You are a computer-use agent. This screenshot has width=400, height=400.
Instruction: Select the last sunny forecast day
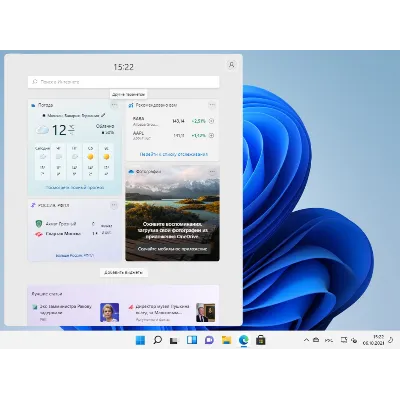pos(106,162)
